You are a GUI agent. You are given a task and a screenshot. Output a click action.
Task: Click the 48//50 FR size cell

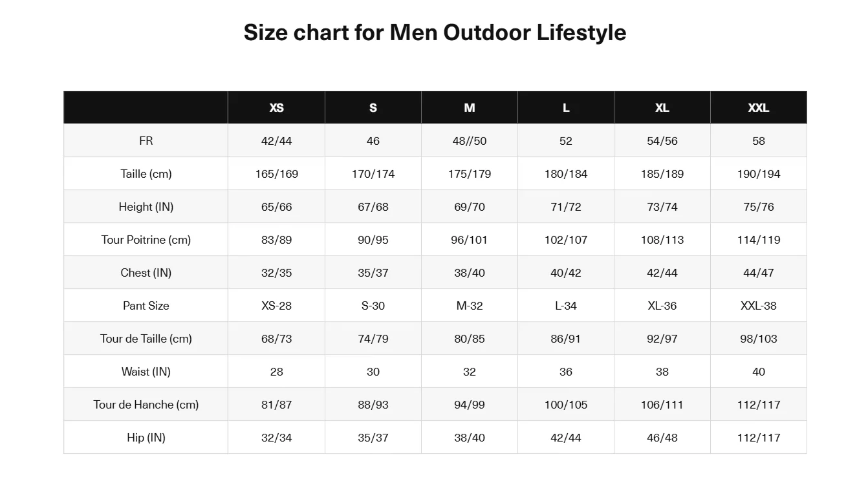pos(470,141)
